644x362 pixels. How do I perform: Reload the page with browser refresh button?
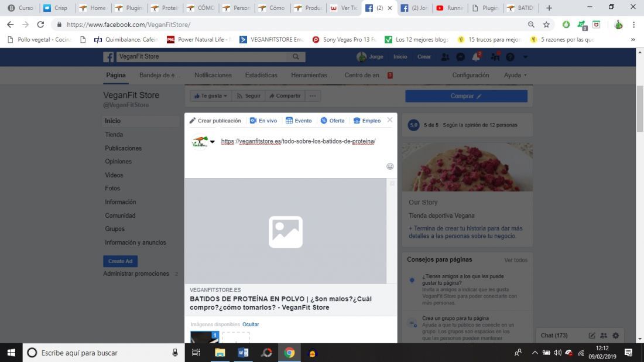click(x=40, y=25)
